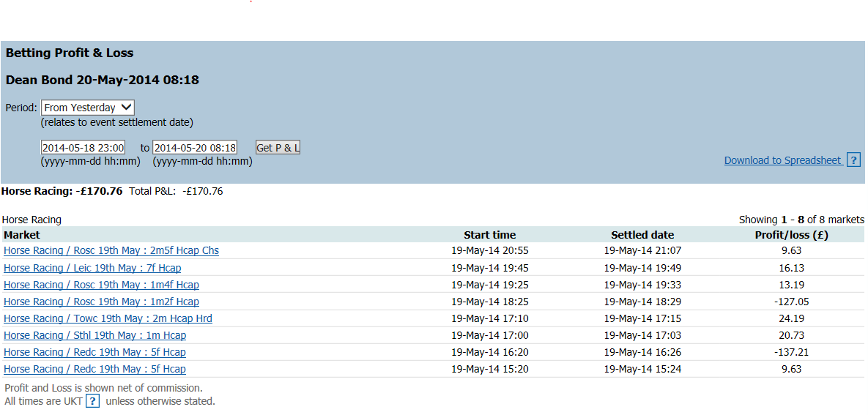Click settled date 19-May-14 17:15
The height and width of the screenshot is (415, 868).
[642, 318]
